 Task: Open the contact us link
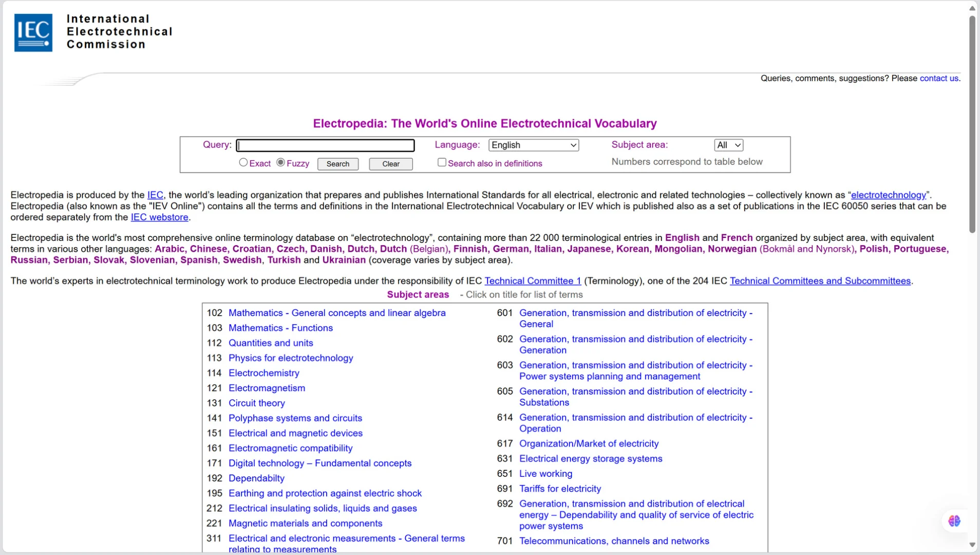point(939,78)
